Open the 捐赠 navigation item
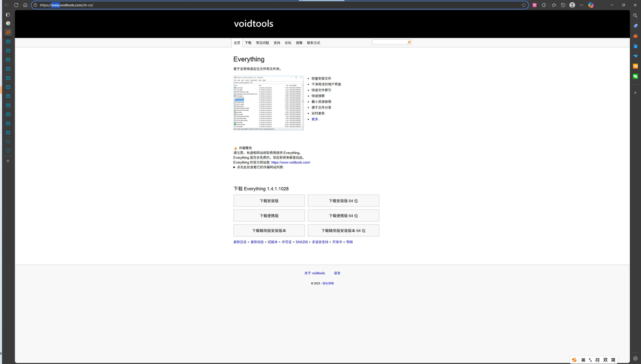 [x=299, y=43]
